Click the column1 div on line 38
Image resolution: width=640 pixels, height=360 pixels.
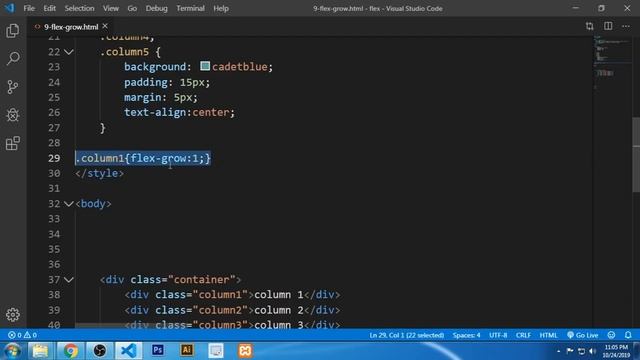point(232,295)
